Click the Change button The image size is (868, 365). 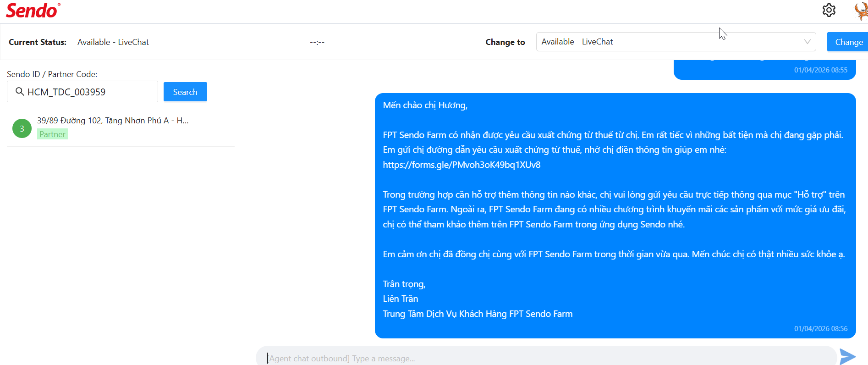(848, 42)
